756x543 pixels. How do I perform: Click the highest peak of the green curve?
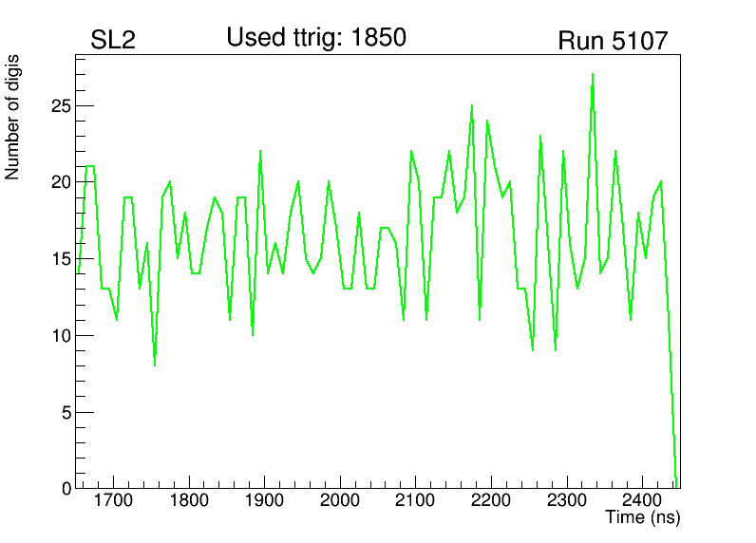[593, 75]
